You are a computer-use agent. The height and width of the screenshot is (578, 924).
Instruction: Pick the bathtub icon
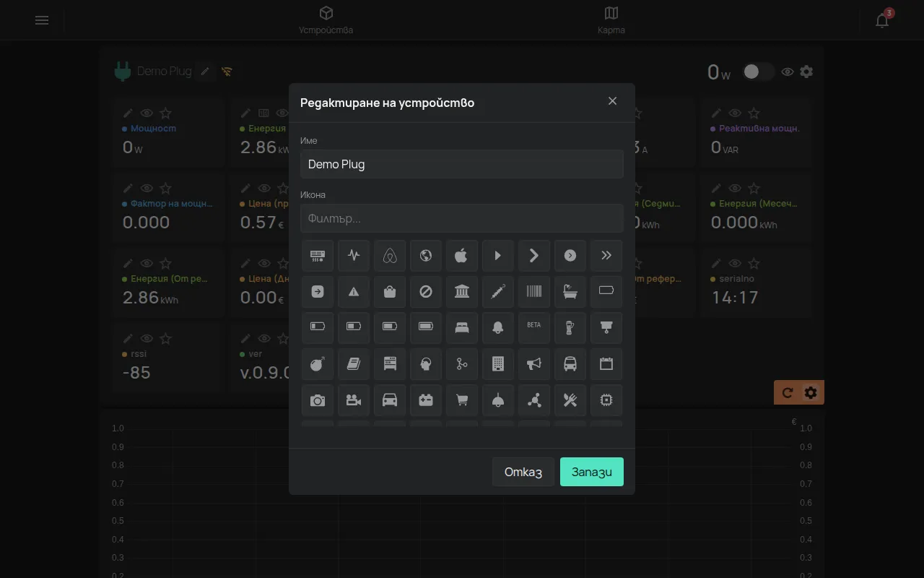[570, 291]
